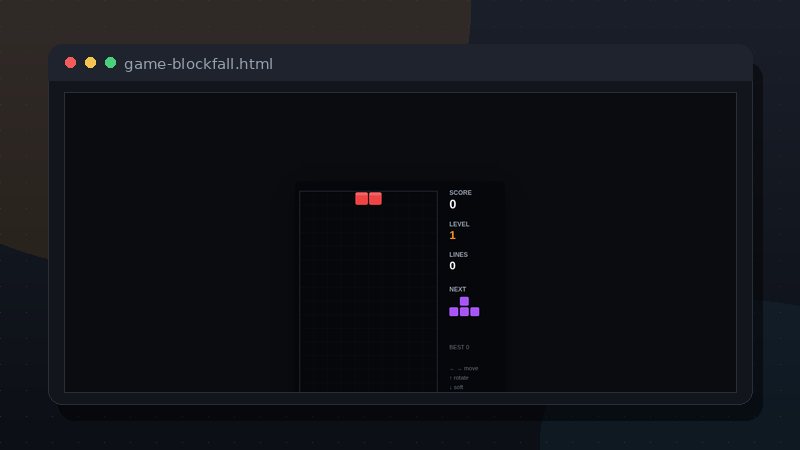This screenshot has width=800, height=450.
Task: Click the orange level value 1
Action: [452, 235]
